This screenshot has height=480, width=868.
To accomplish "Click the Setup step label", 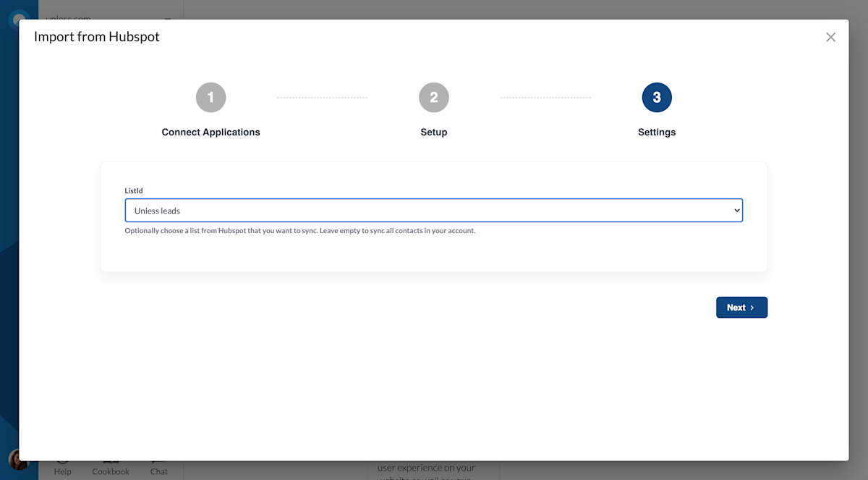I will click(x=434, y=132).
